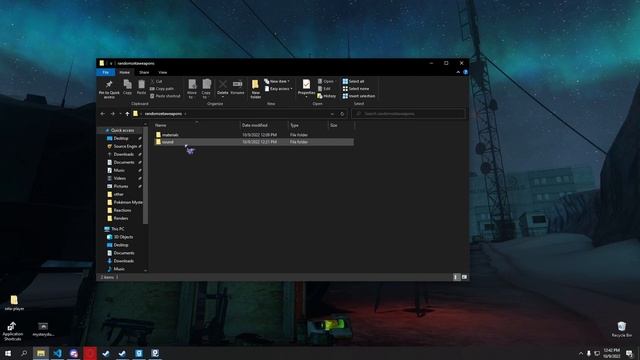Open the notification center icon
This screenshot has height=360, width=640.
629,353
